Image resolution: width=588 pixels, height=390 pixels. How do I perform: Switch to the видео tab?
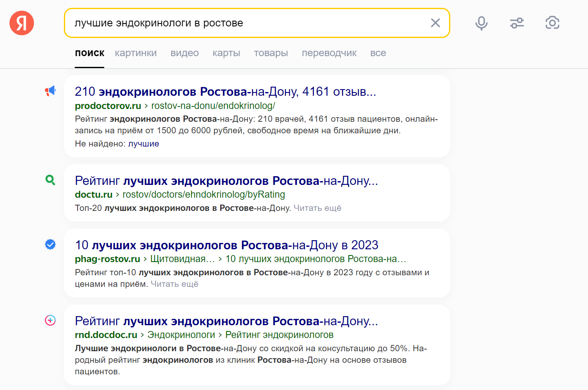pyautogui.click(x=184, y=53)
